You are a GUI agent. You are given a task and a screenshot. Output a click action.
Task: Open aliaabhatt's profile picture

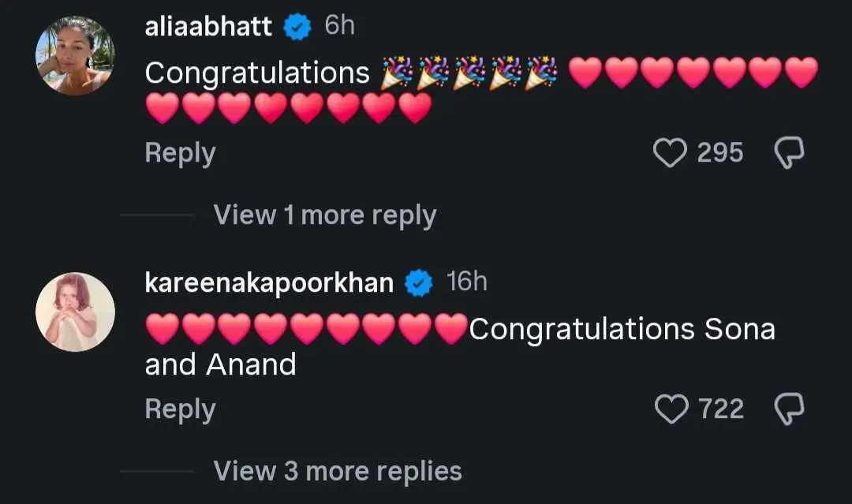click(x=75, y=55)
